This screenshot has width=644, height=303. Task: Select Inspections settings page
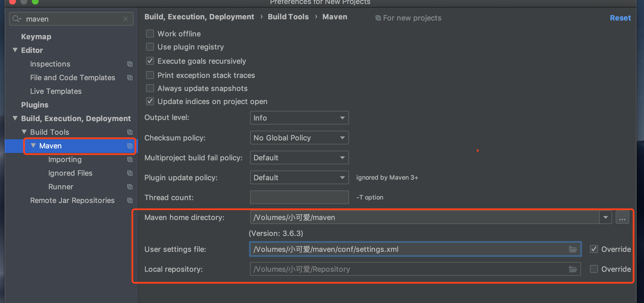click(x=50, y=64)
